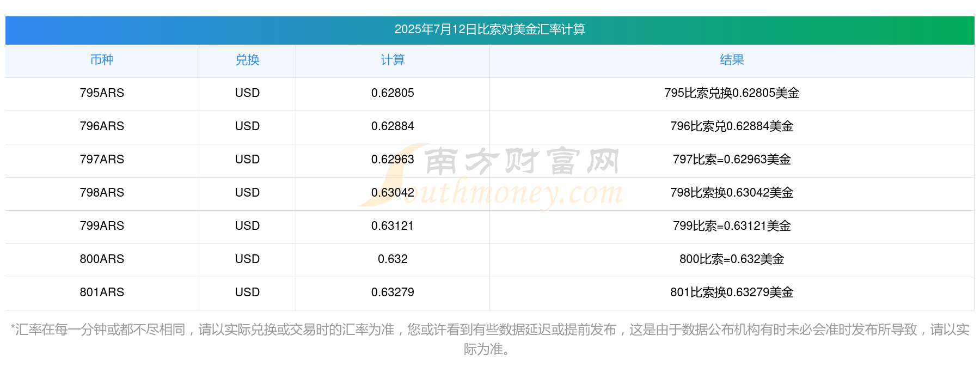Select the 799ARS cell
This screenshot has width=980, height=366.
click(x=102, y=226)
